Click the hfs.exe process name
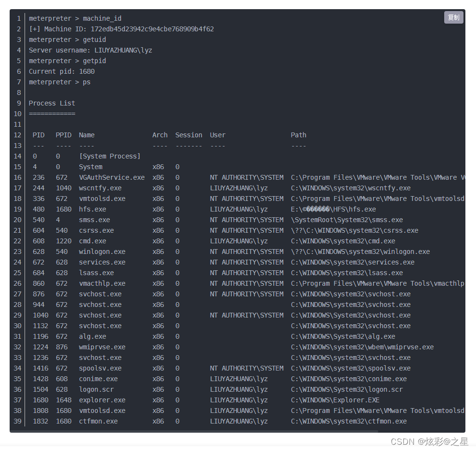 coord(93,210)
